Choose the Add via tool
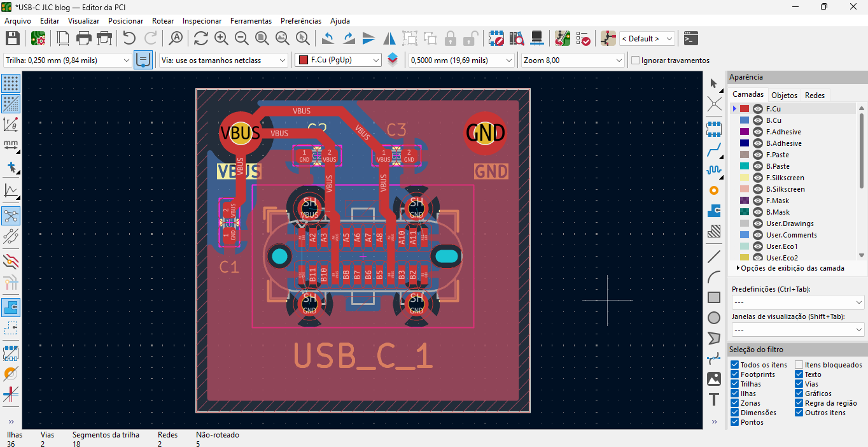The width and height of the screenshot is (868, 447). coord(714,190)
